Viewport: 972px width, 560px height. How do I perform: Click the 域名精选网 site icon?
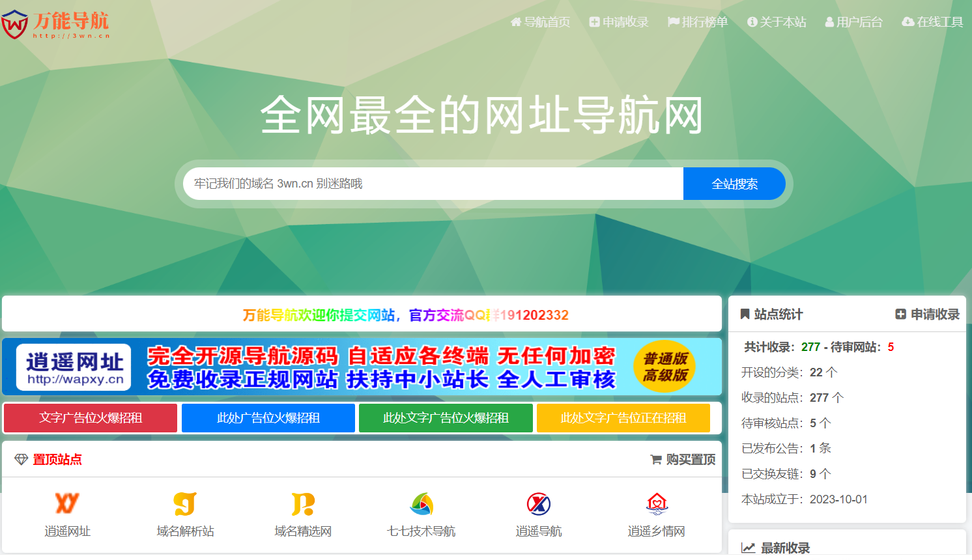(x=302, y=503)
